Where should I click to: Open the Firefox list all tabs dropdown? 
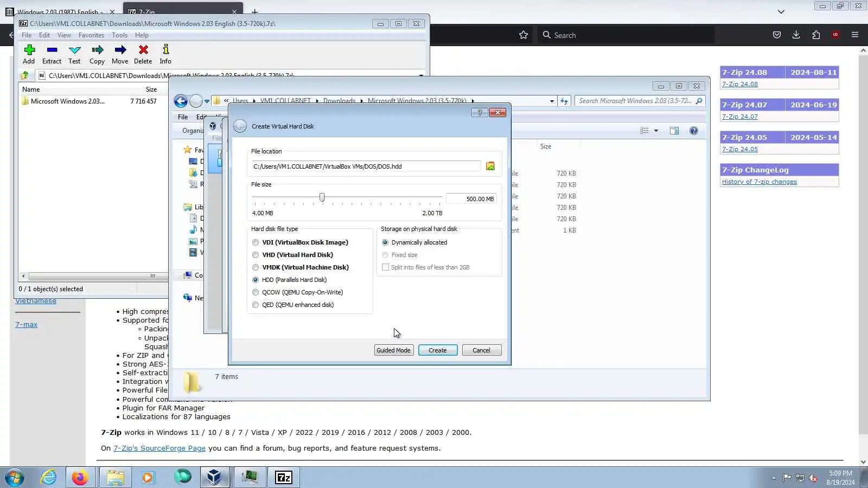(x=781, y=11)
